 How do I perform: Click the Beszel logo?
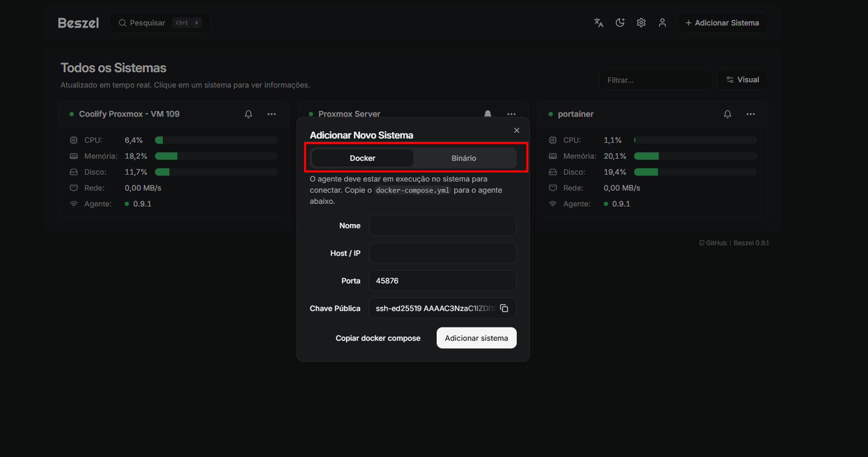point(78,23)
